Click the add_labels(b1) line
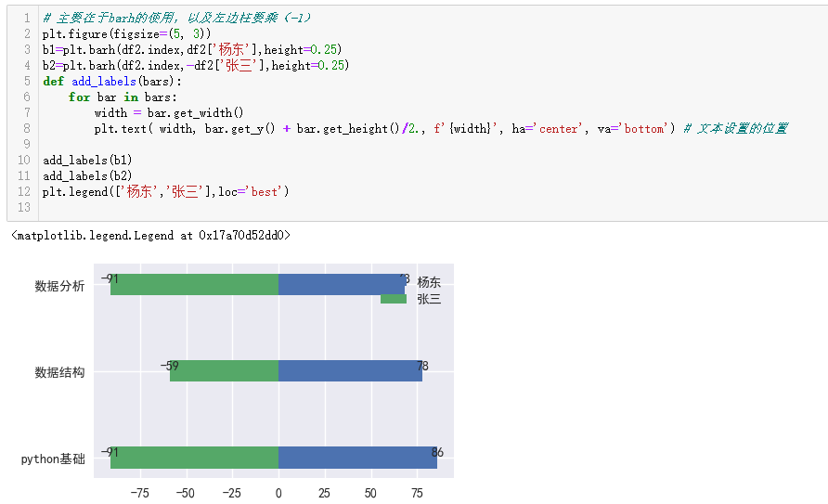The width and height of the screenshot is (828, 504). click(87, 161)
